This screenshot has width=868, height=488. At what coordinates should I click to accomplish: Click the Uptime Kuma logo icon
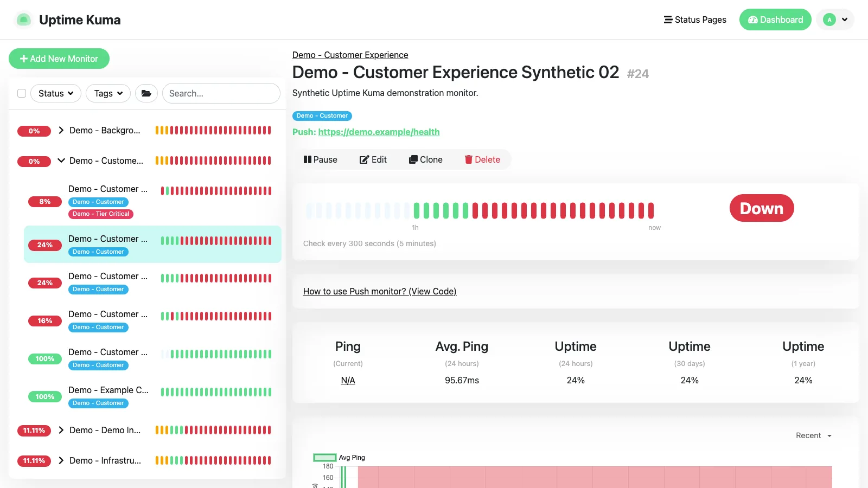coord(23,20)
